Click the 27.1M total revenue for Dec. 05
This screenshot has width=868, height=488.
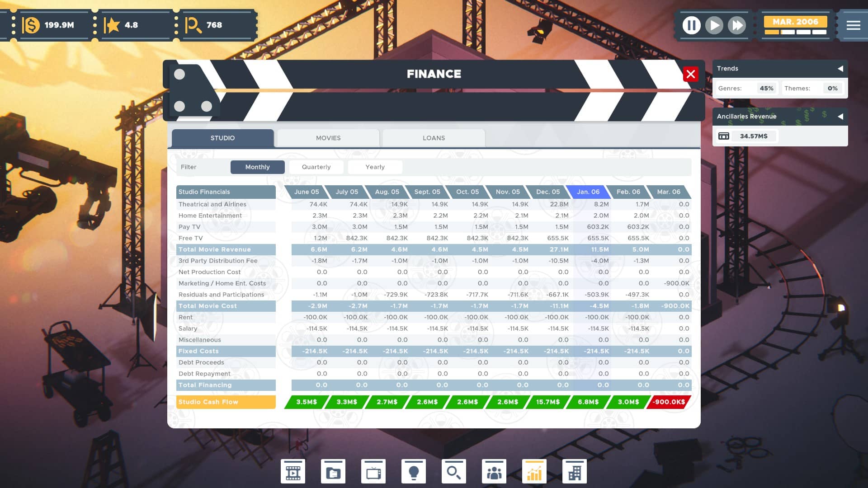pos(559,249)
